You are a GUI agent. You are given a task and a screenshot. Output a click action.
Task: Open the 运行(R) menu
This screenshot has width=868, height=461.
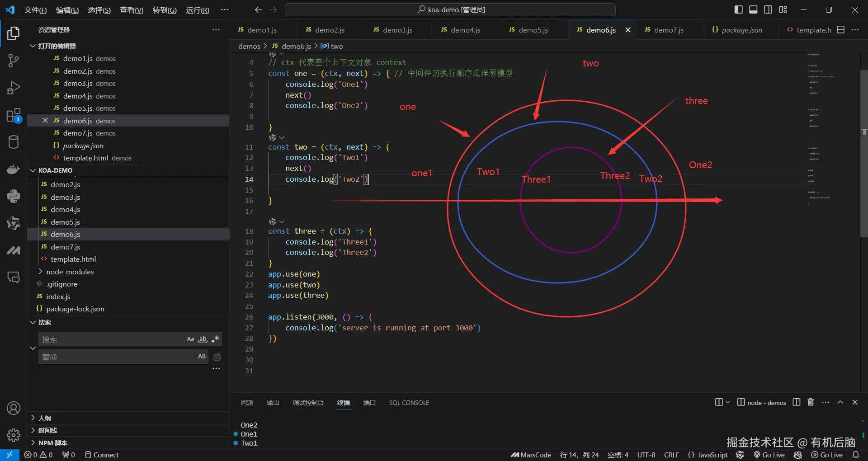click(197, 10)
